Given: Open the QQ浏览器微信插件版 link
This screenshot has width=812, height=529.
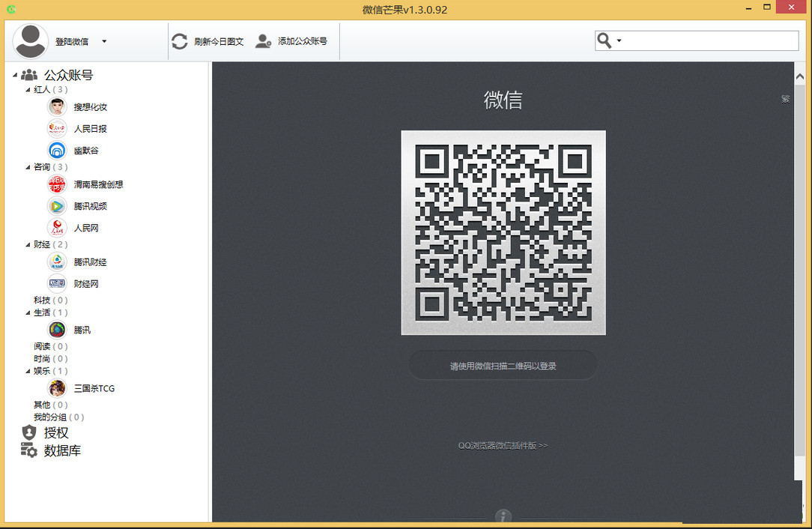Looking at the screenshot, I should click(x=503, y=446).
